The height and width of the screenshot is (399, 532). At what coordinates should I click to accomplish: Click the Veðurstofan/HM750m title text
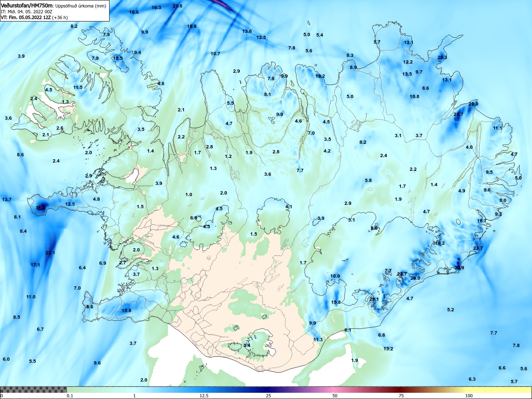pos(27,5)
